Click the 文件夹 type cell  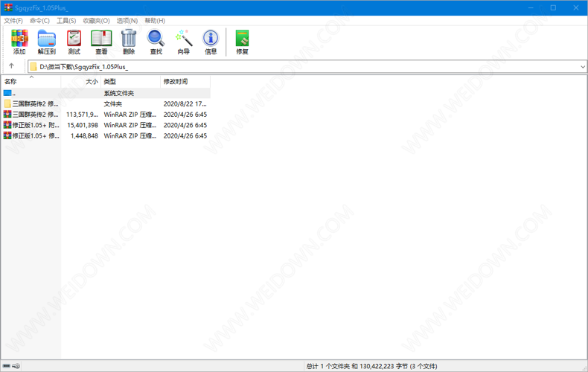click(x=113, y=104)
